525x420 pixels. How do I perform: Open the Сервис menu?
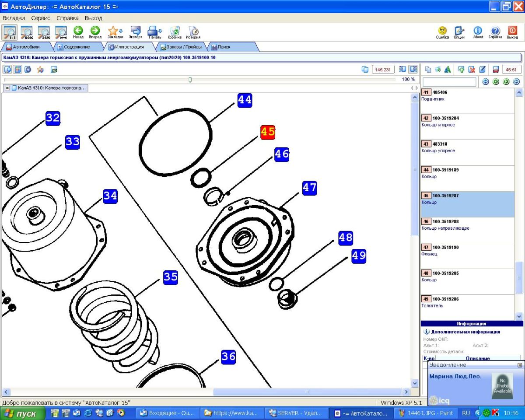pos(41,18)
